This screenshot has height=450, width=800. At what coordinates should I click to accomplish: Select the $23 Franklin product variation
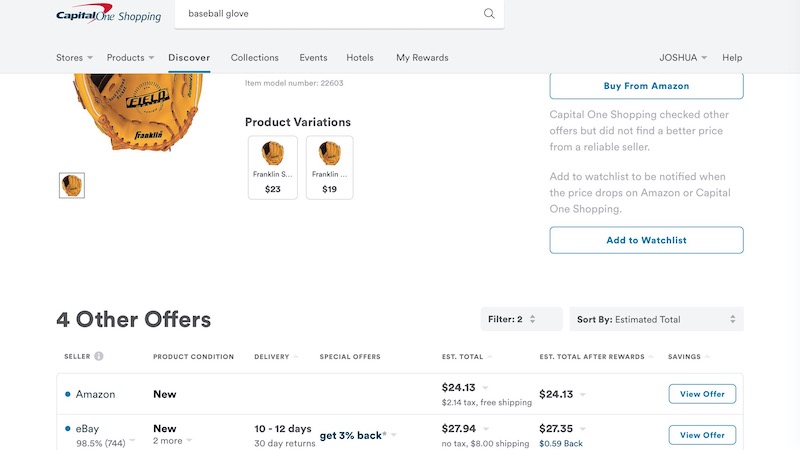pyautogui.click(x=272, y=167)
